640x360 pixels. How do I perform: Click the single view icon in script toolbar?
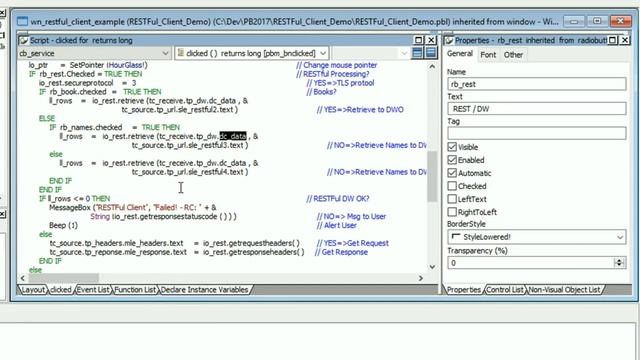point(431,53)
